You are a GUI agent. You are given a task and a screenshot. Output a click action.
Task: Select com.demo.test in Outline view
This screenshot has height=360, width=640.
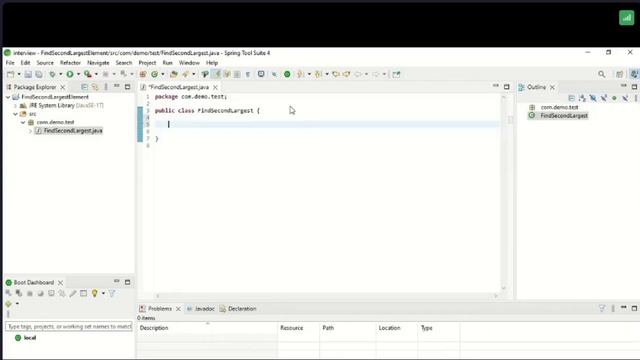pyautogui.click(x=559, y=107)
